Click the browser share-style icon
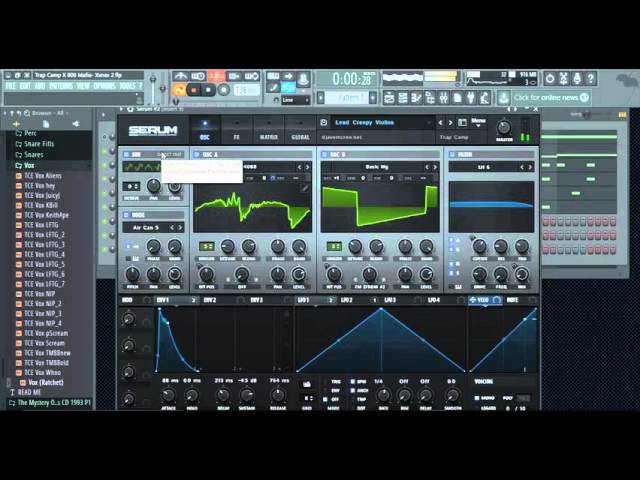 (x=76, y=124)
